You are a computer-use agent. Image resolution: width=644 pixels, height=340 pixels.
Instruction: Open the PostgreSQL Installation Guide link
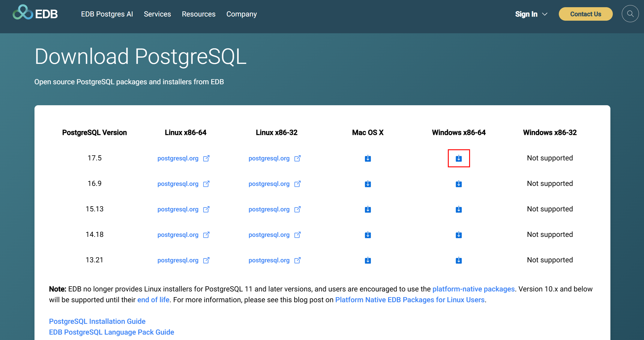click(97, 321)
